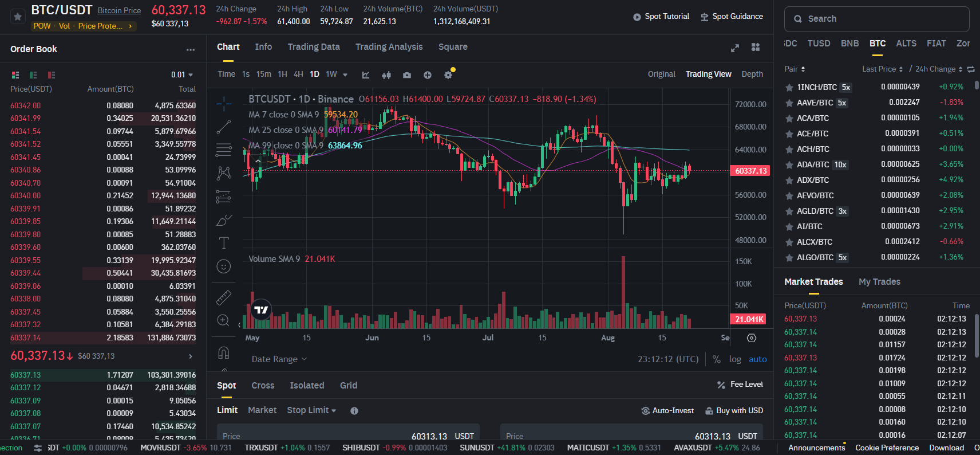Open Spot Guidance
Screen dimensions: 980x455
pyautogui.click(x=732, y=17)
